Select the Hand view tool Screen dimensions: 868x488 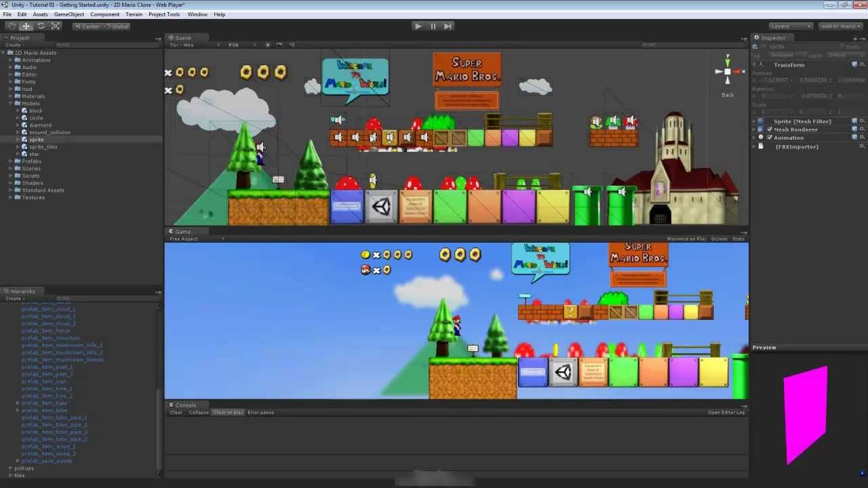[x=12, y=26]
